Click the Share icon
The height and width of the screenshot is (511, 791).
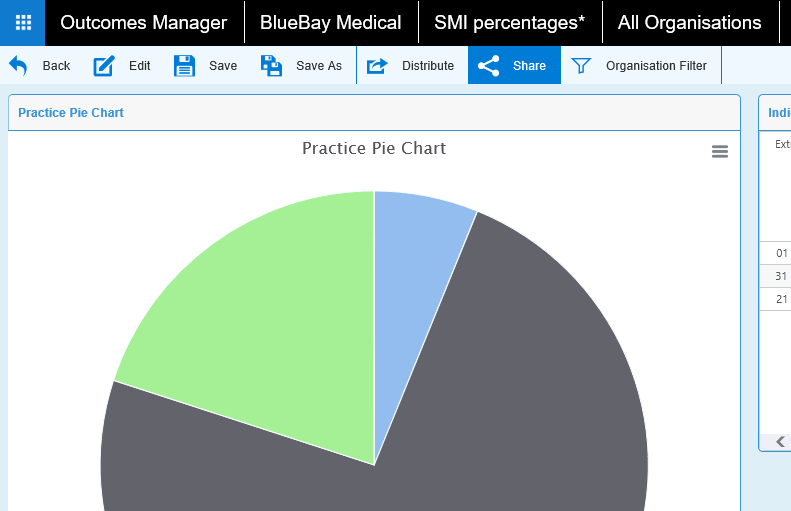489,66
